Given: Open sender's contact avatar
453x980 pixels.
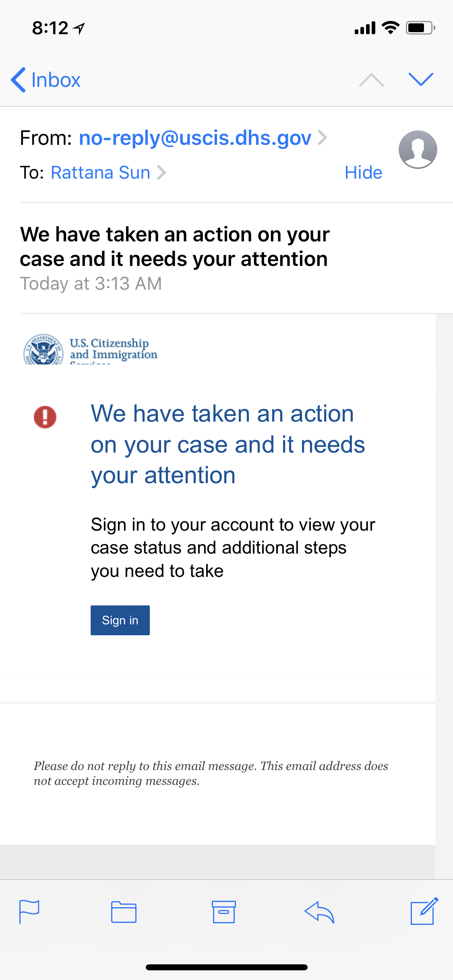Looking at the screenshot, I should 418,150.
